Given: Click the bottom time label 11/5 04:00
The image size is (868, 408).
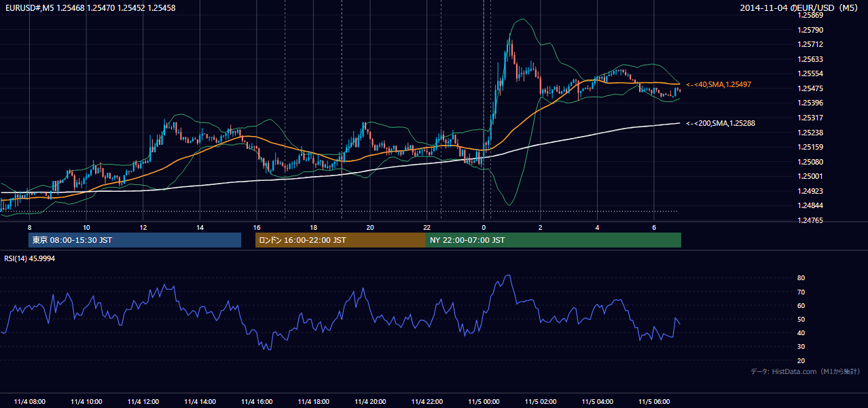Looking at the screenshot, I should pyautogui.click(x=597, y=401).
